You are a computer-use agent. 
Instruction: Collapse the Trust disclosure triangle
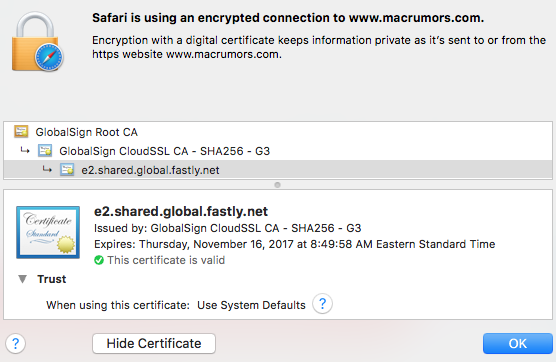[22, 279]
